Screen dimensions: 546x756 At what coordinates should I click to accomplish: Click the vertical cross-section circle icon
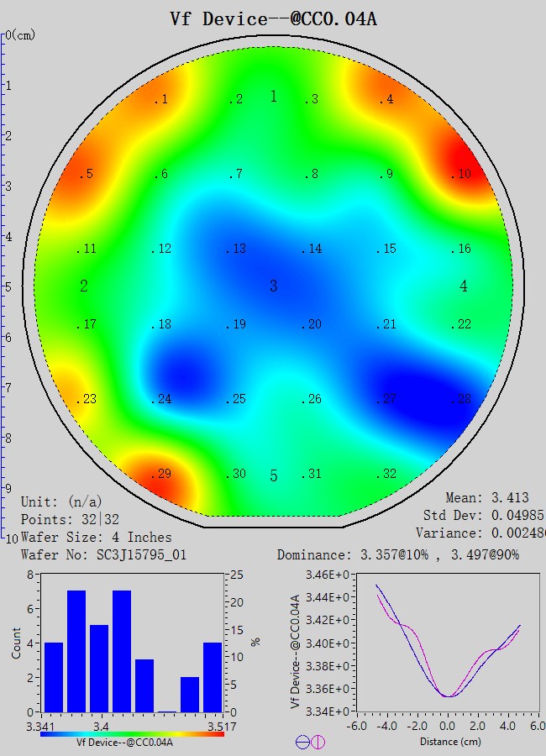318,742
